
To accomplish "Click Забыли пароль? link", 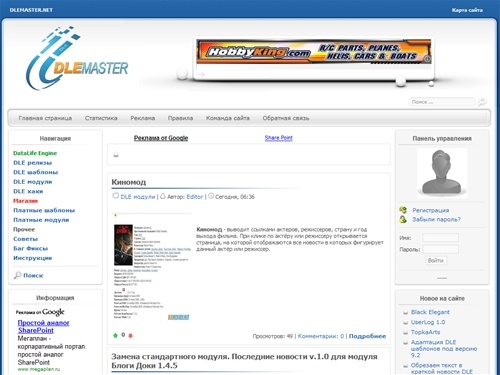I will pos(436,219).
